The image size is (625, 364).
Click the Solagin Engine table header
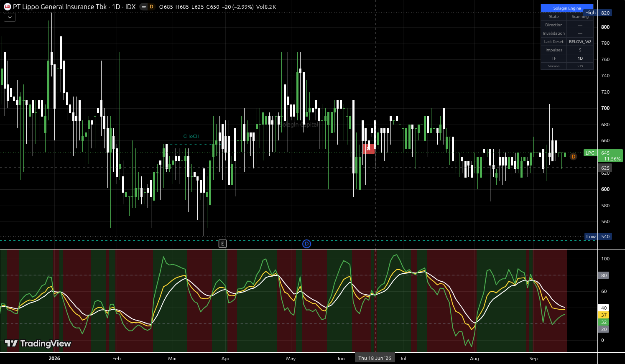click(x=567, y=8)
